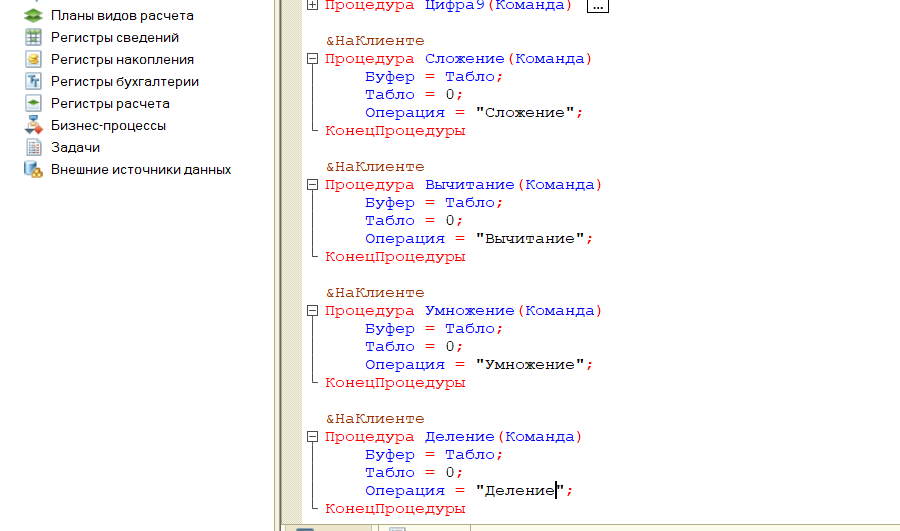Screen dimensions: 900x531
Task: Click the Регистры бухгалтерии icon
Action: coord(33,82)
